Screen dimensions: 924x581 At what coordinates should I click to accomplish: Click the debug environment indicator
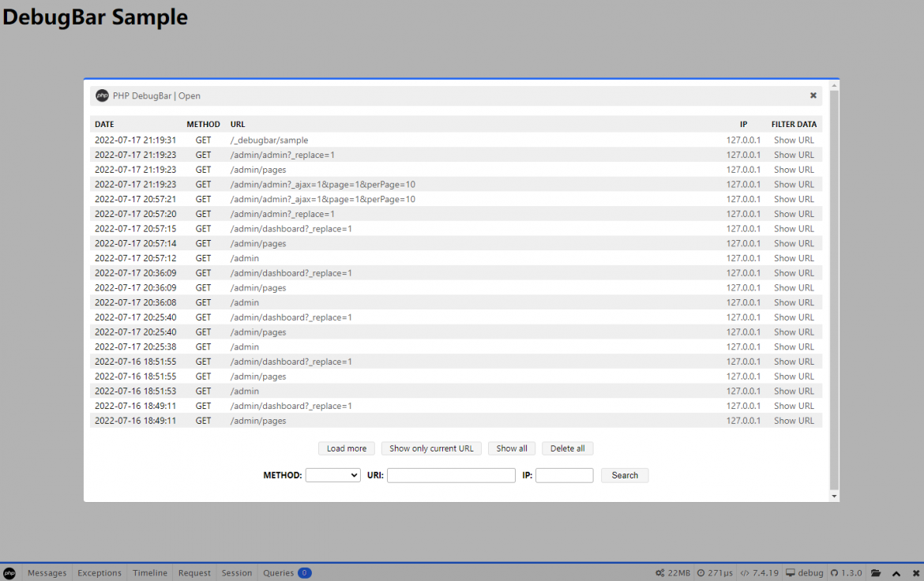point(805,573)
